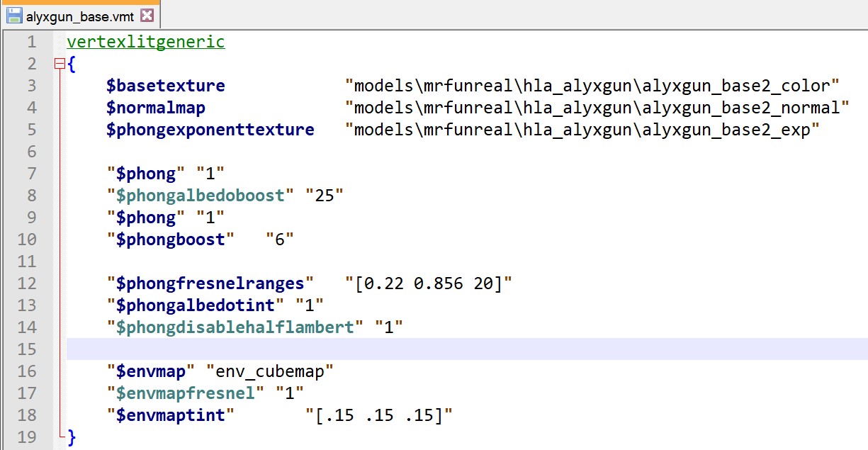This screenshot has height=450, width=868.
Task: Click the closing brace on line 19
Action: pyautogui.click(x=72, y=437)
